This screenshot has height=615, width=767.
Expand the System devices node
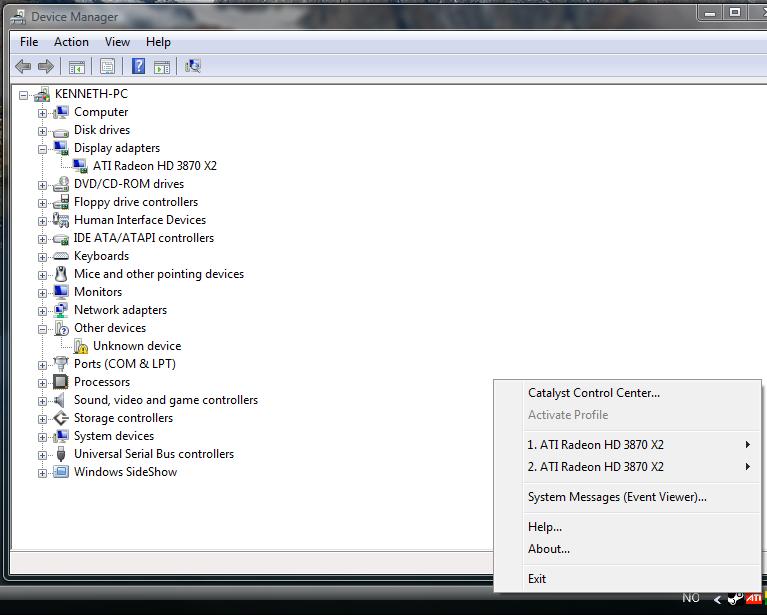43,437
